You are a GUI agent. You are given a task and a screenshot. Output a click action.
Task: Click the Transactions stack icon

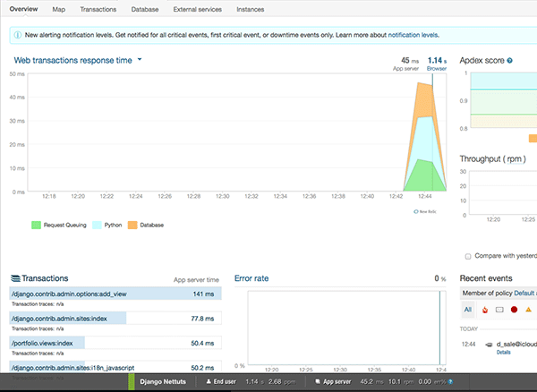pyautogui.click(x=15, y=278)
